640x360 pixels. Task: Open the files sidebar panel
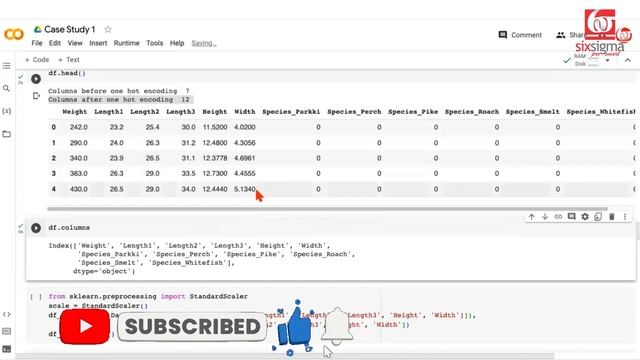[7, 134]
